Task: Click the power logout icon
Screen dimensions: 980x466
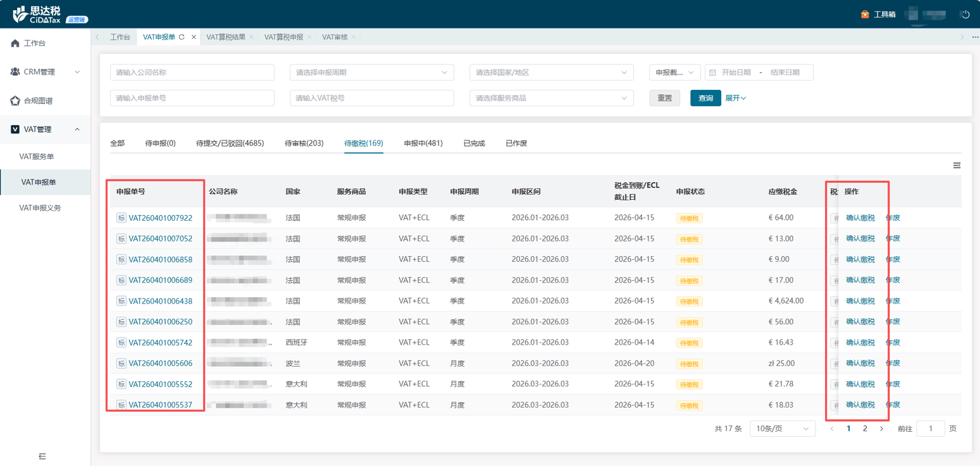Action: pyautogui.click(x=965, y=14)
